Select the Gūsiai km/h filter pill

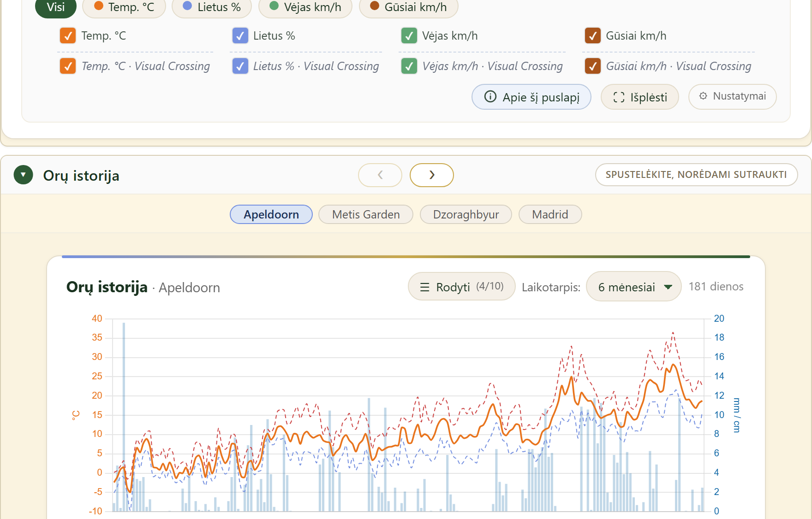tap(409, 7)
